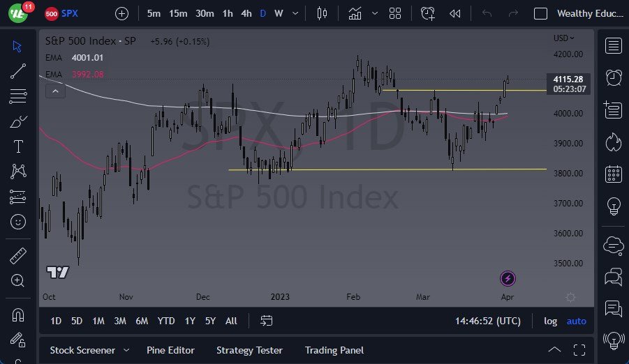Open the public chats cloud icon
Viewport: 629px width, 364px height.
(614, 245)
